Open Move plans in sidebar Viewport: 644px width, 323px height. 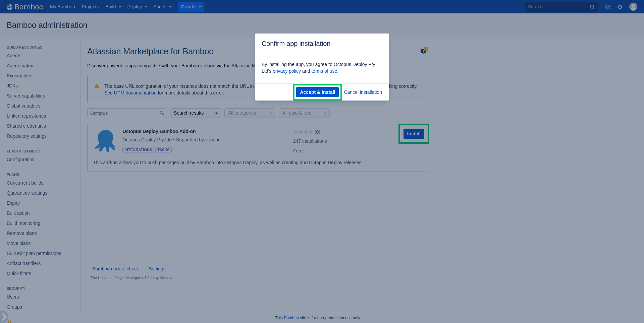coord(19,243)
